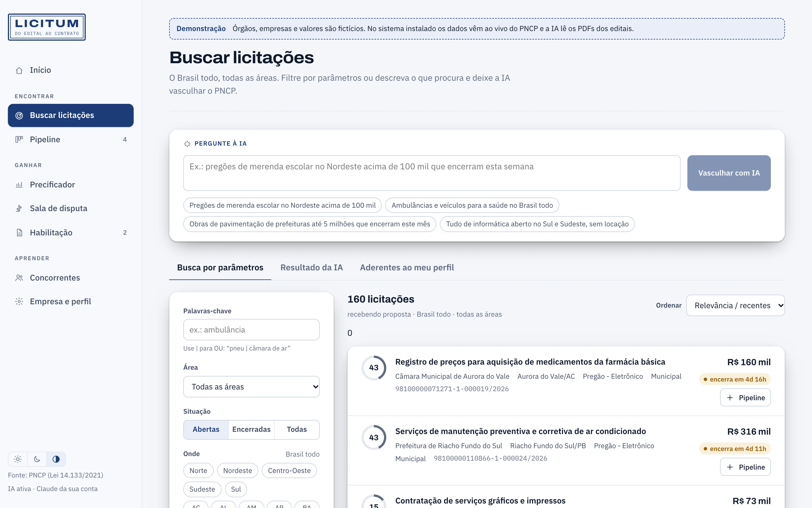Click the Início home icon
The width and height of the screenshot is (812, 508).
tap(19, 70)
